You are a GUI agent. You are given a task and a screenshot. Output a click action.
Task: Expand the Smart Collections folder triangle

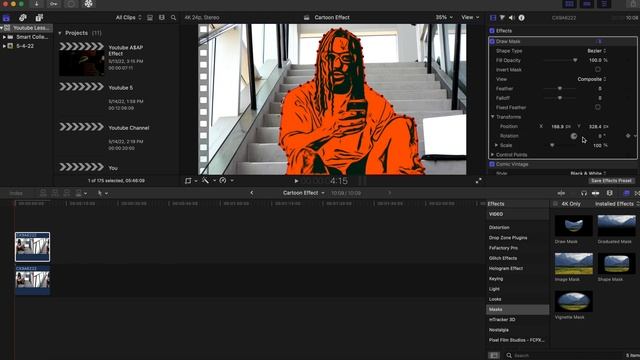[4, 37]
